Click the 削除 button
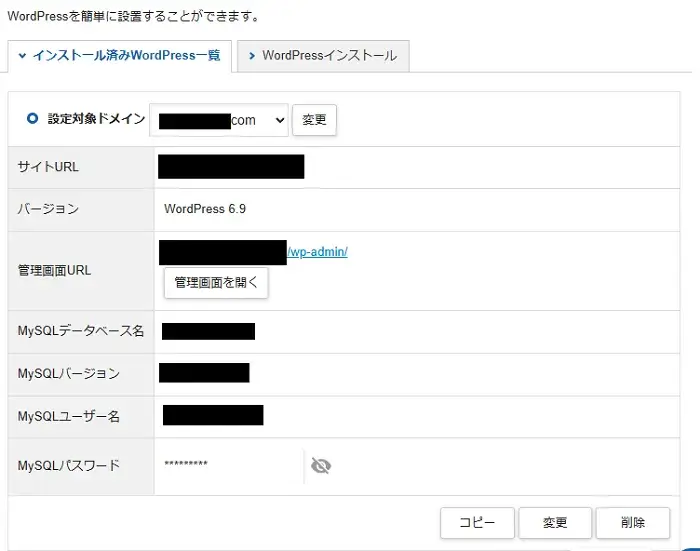Screen dimensions: 700x551 (x=633, y=522)
